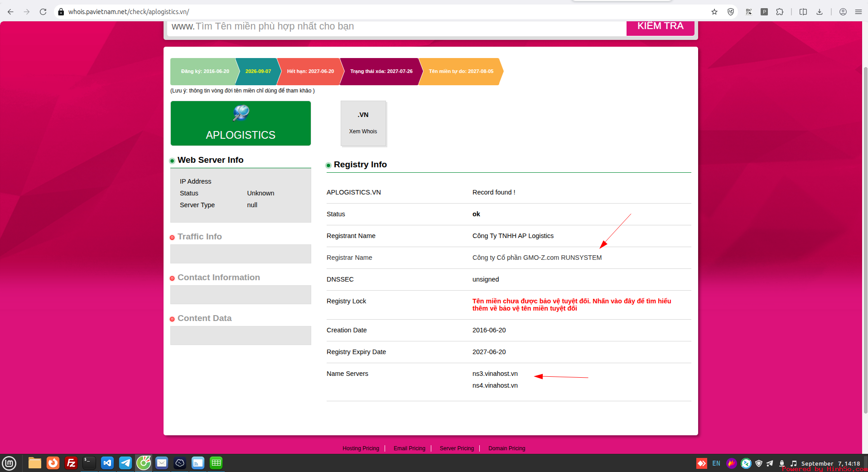
Task: Click the free domain 2027-08-05 step
Action: (461, 71)
